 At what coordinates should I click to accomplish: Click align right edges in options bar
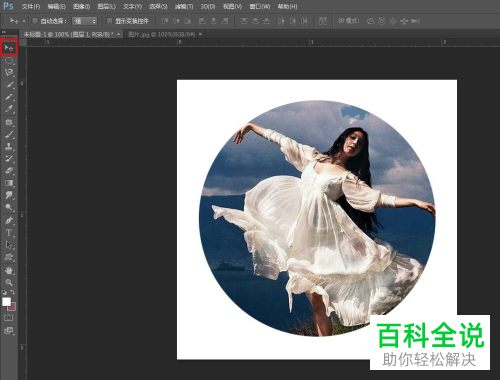pos(225,21)
